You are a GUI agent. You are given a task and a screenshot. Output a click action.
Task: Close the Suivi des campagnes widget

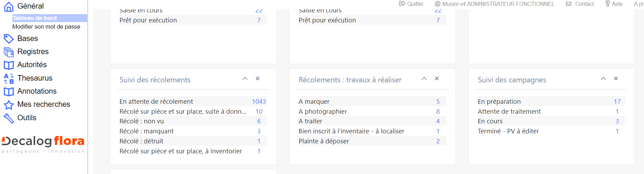tap(616, 79)
